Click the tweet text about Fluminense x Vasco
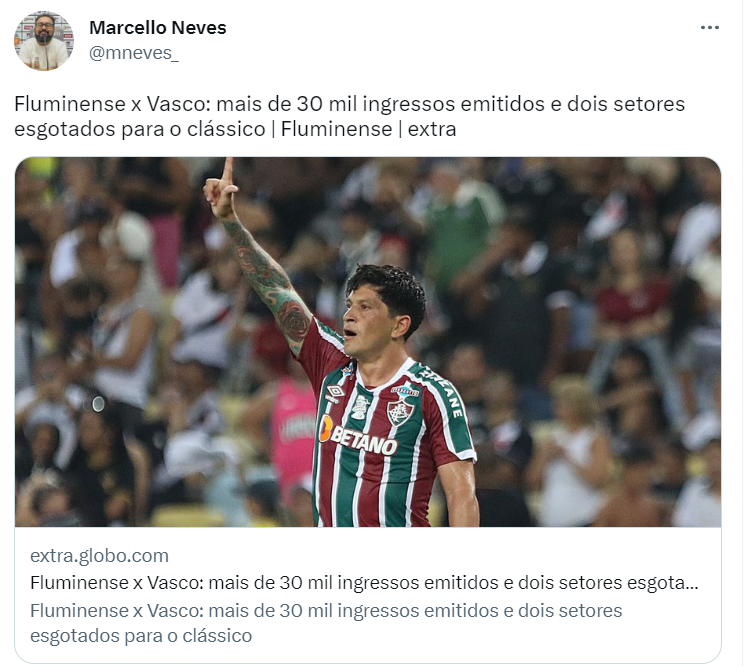 [x=350, y=116]
